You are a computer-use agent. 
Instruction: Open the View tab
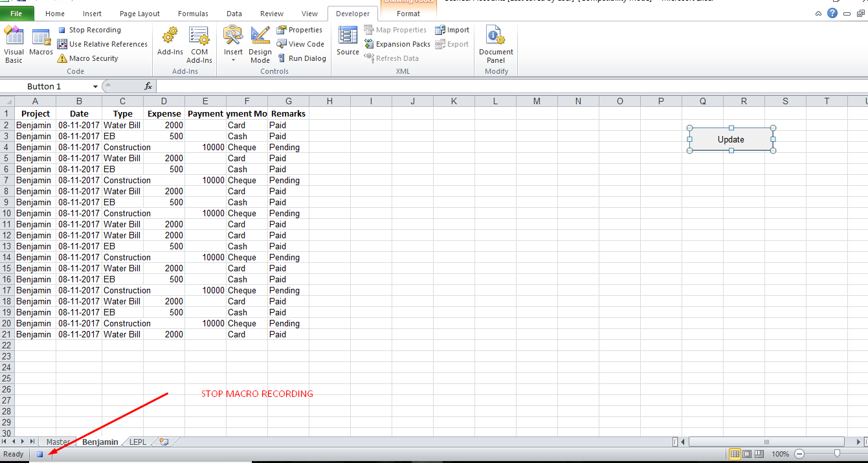coord(309,14)
